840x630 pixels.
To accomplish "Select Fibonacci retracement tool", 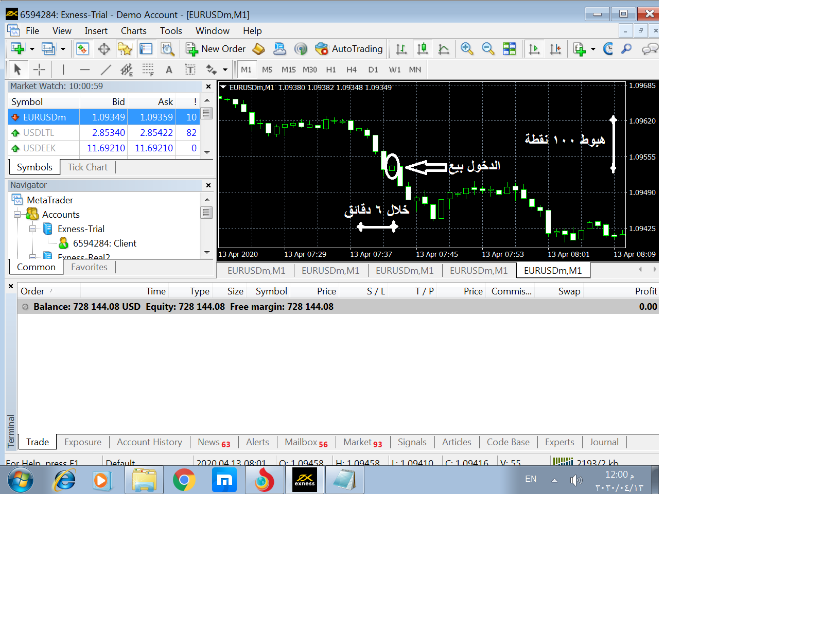I will 148,69.
